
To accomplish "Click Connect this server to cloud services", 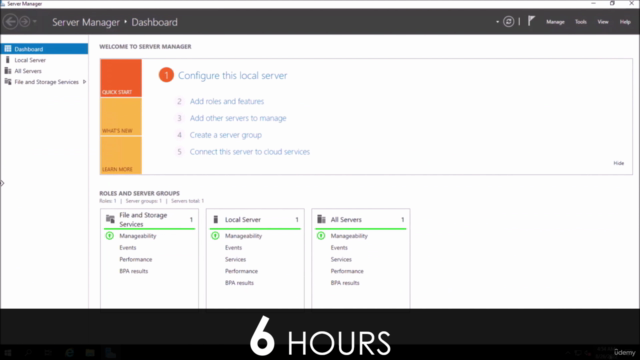I will pyautogui.click(x=250, y=152).
